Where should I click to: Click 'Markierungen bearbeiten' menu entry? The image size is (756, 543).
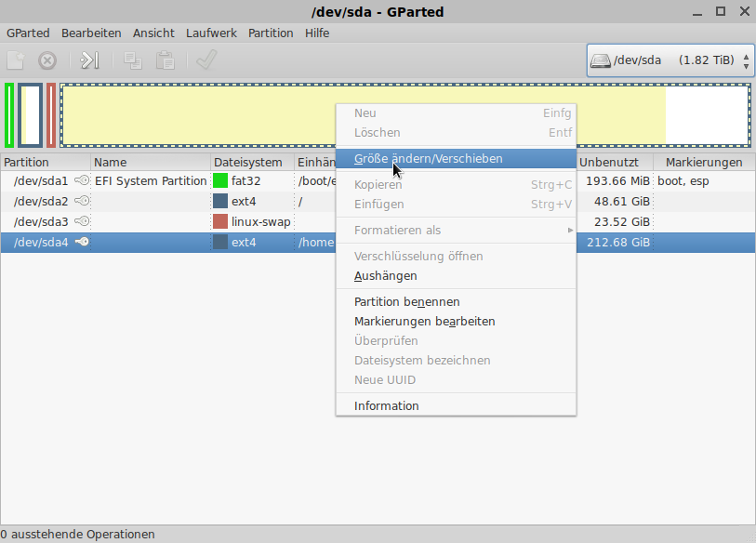[425, 322]
